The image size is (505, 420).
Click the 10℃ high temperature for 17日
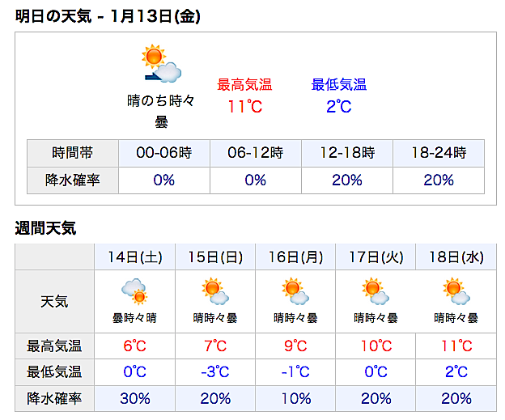coord(376,346)
